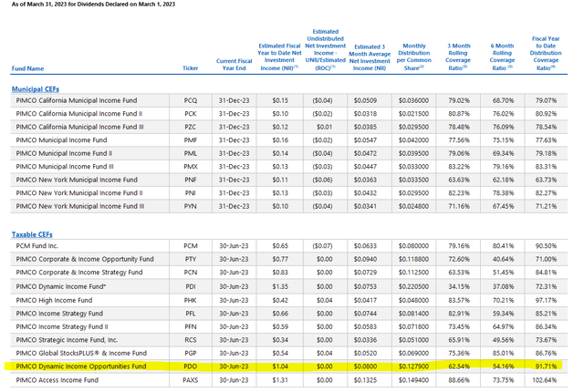The image size is (584, 392).
Task: Click PDO's $0.127900 monthly distribution
Action: 413,366
